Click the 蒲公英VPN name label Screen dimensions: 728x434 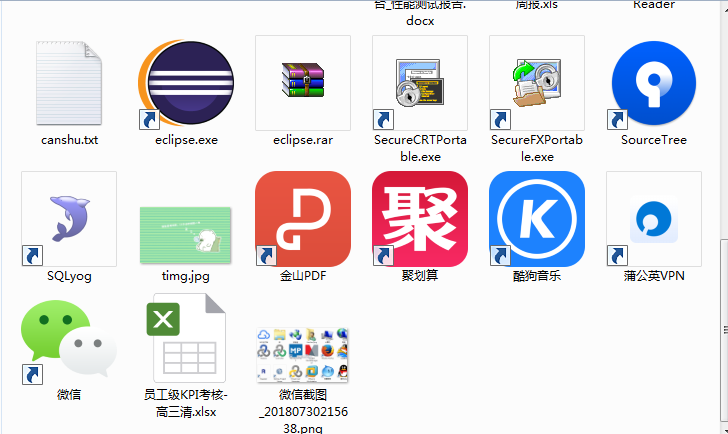coord(654,276)
